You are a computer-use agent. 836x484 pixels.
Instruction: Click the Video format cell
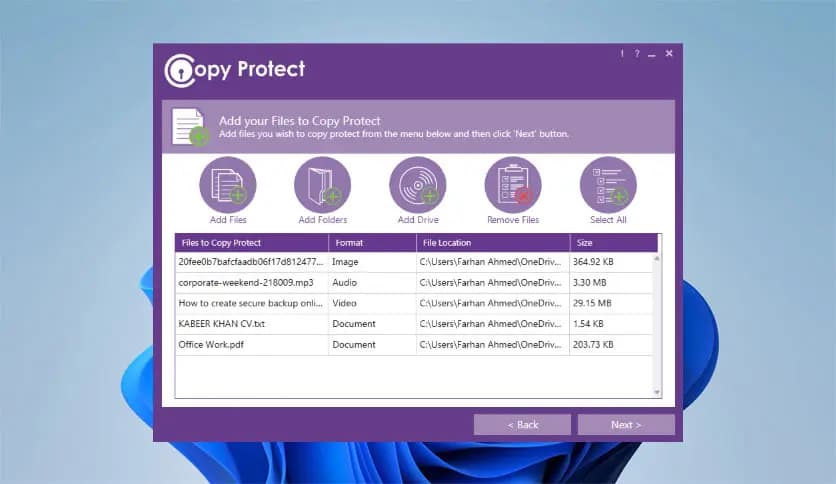tap(372, 303)
